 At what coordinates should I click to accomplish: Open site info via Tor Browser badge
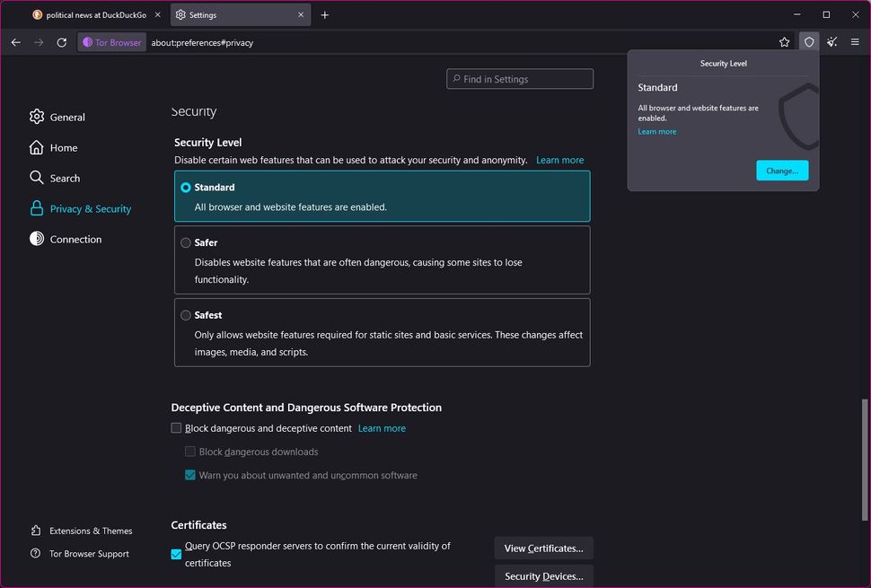coord(111,42)
